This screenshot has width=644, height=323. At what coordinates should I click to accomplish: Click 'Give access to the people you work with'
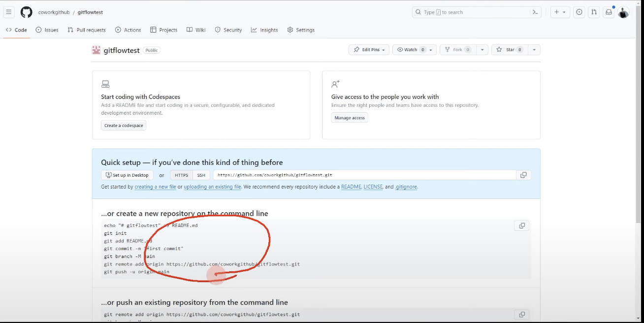coord(385,97)
